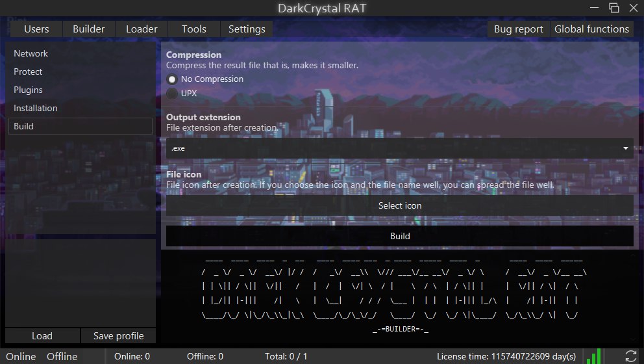Select the No Compression radio button
Image resolution: width=644 pixels, height=364 pixels.
(x=171, y=79)
